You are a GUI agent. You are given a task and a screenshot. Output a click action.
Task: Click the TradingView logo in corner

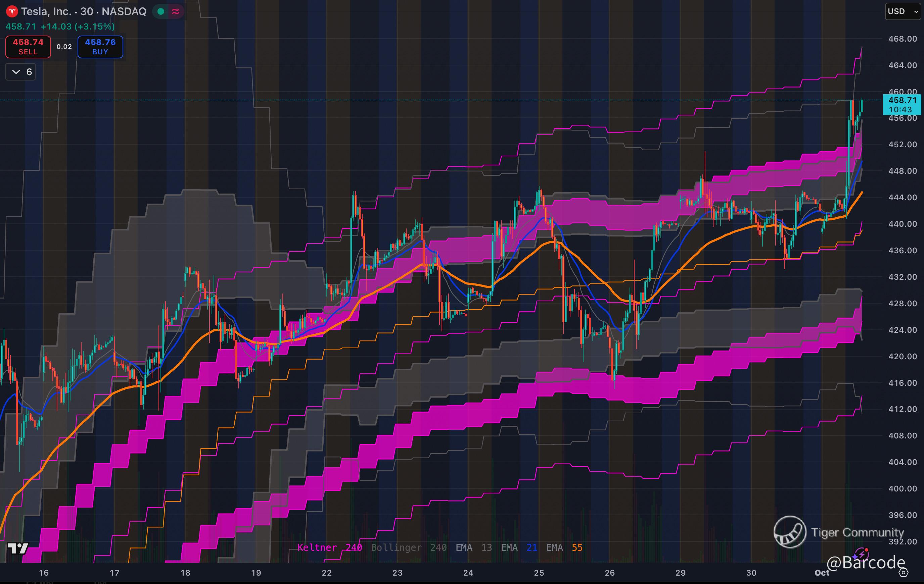point(18,548)
